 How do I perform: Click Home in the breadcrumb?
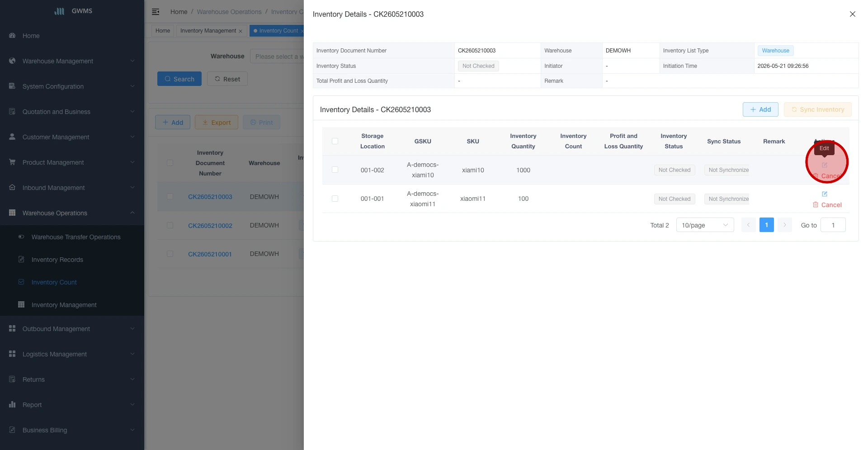click(x=179, y=12)
